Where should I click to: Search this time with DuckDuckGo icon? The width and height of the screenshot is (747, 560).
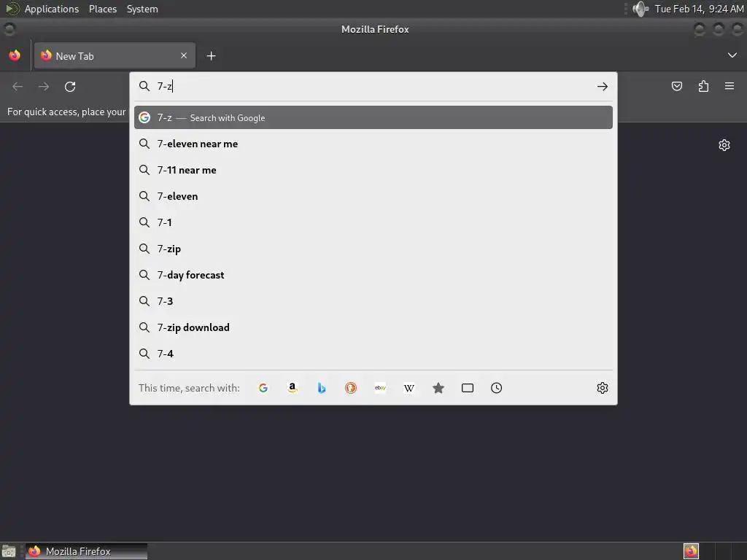(351, 388)
